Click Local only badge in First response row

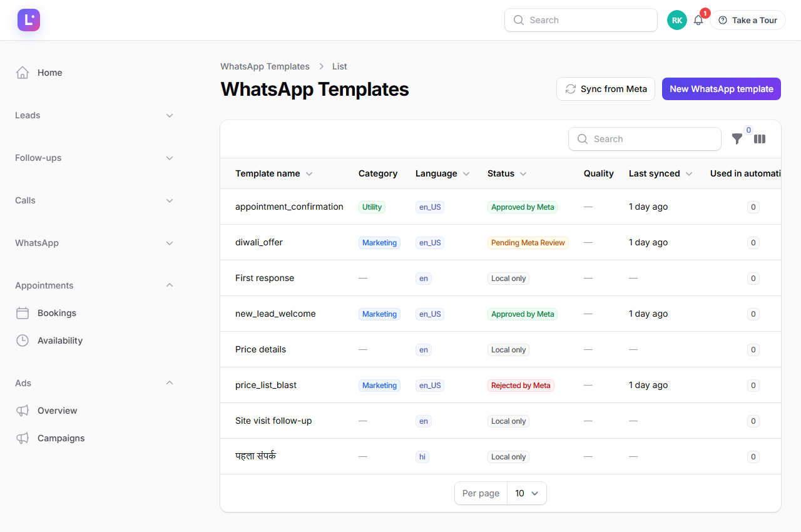coord(508,278)
